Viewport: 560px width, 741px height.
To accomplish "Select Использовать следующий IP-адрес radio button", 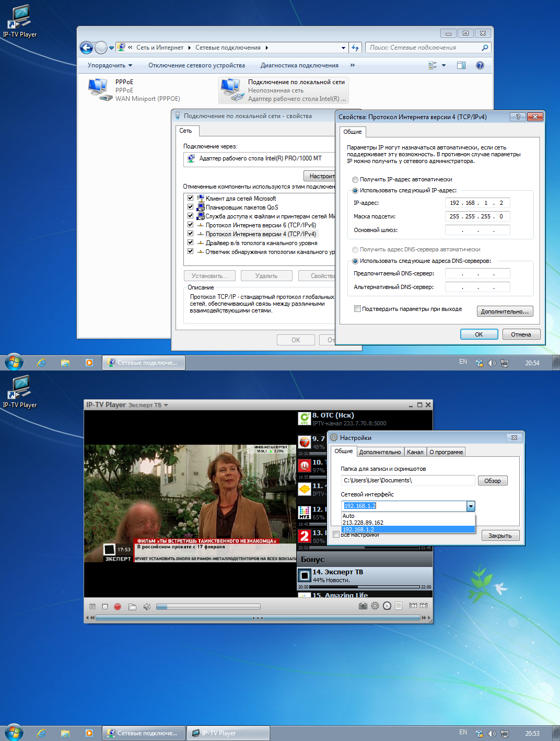I will pos(355,191).
